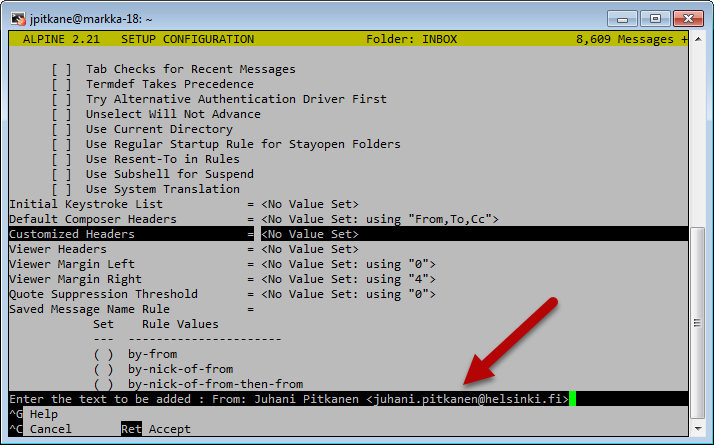Enable Use Current Directory option
The height and width of the screenshot is (445, 714).
[61, 129]
